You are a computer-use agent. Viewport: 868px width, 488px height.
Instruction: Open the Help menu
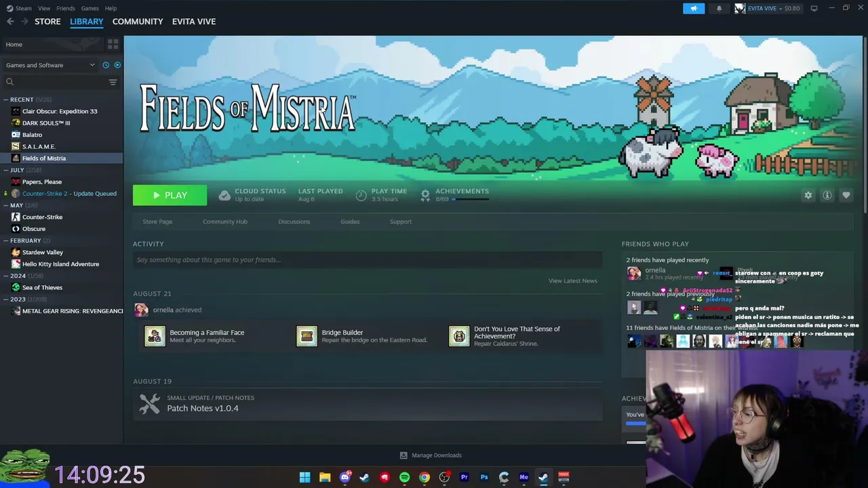[111, 8]
